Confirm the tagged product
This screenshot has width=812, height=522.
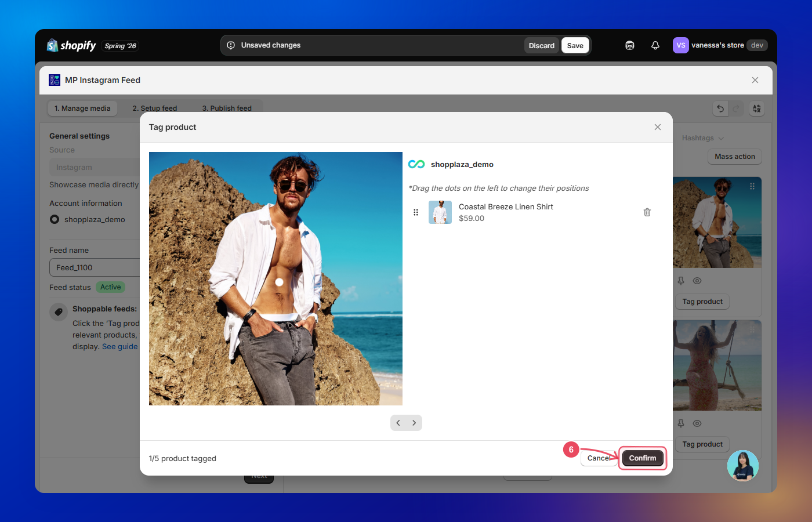(x=643, y=458)
